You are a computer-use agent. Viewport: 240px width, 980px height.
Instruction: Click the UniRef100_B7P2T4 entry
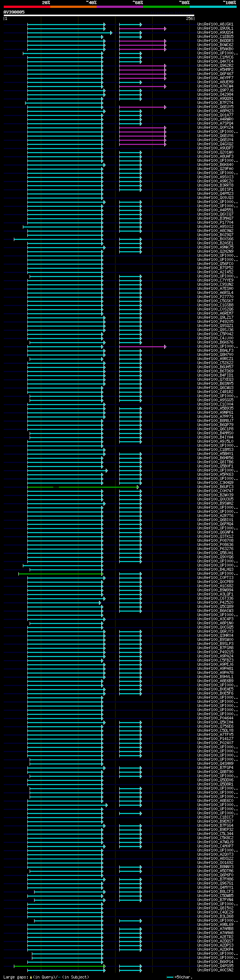click(x=215, y=103)
